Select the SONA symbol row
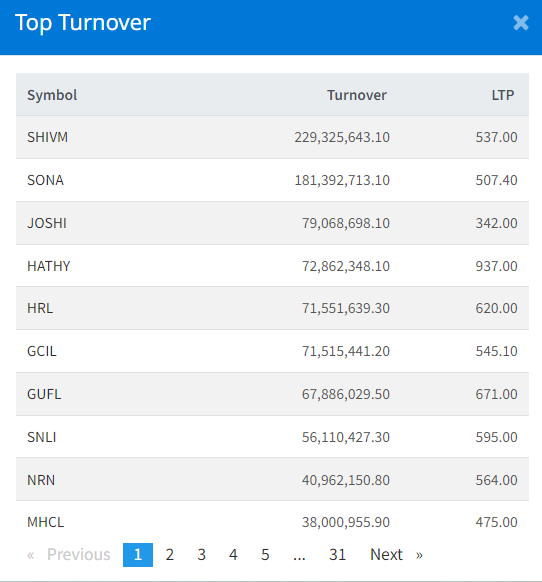 point(272,180)
